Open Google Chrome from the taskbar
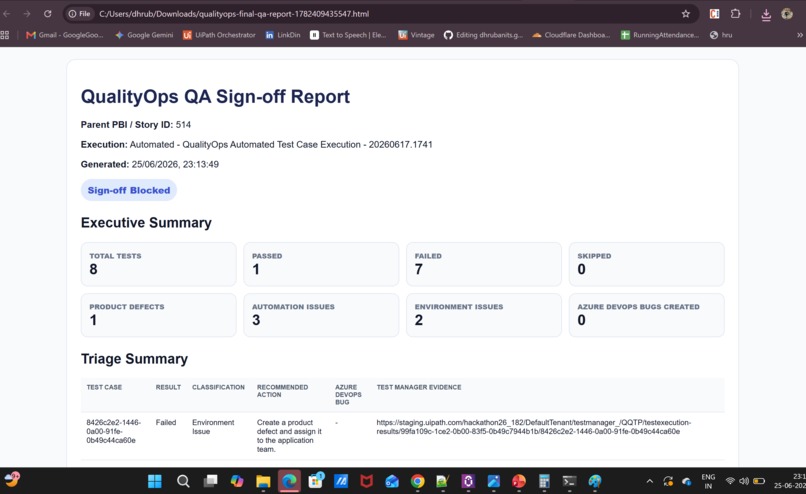806x494 pixels. [x=417, y=481]
